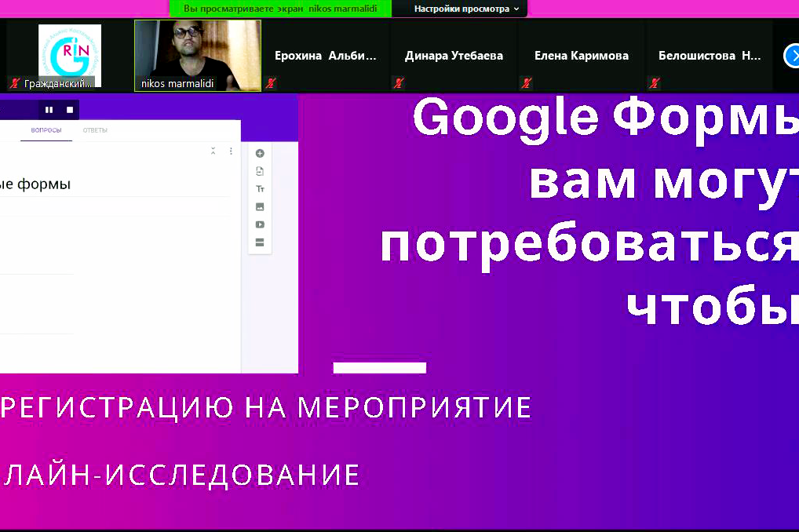
Task: Click the Add section icon
Action: point(260,242)
